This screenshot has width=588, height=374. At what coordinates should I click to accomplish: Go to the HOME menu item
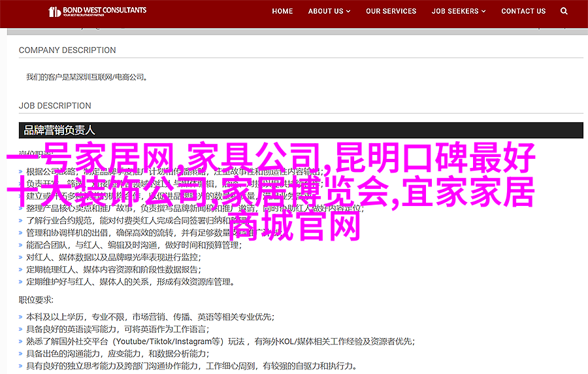click(x=282, y=11)
